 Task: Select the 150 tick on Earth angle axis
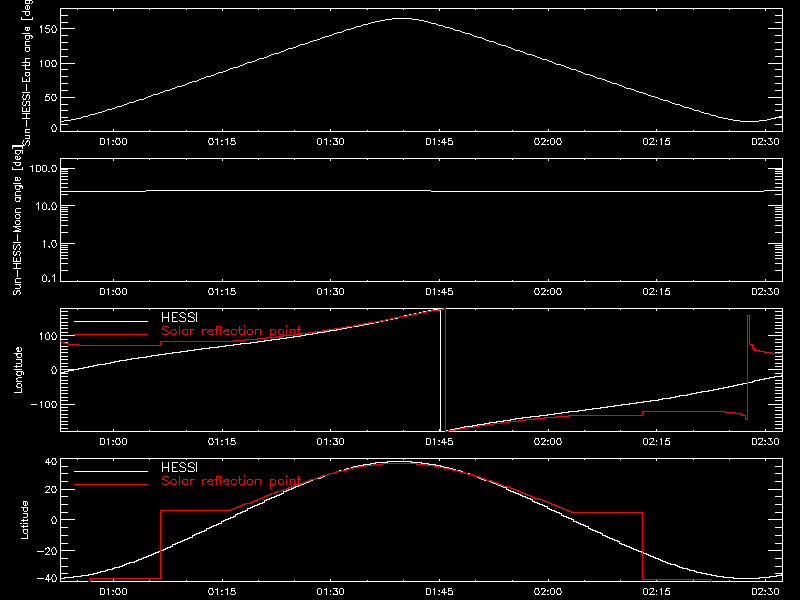point(48,29)
